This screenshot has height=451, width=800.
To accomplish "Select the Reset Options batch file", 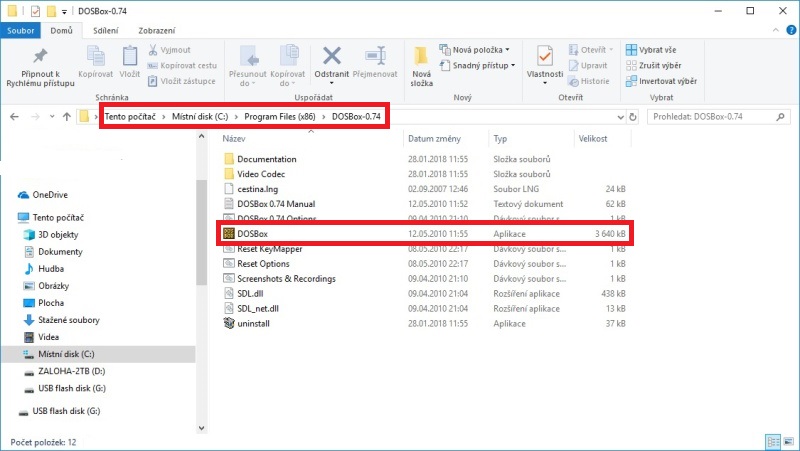I will point(263,264).
